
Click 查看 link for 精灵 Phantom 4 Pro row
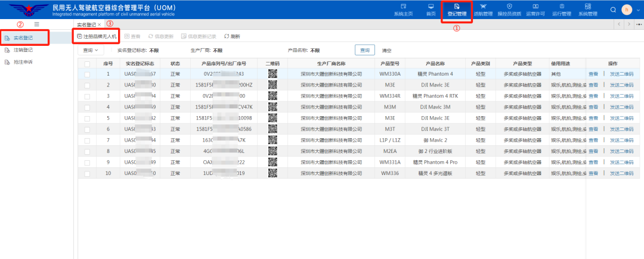(x=593, y=163)
